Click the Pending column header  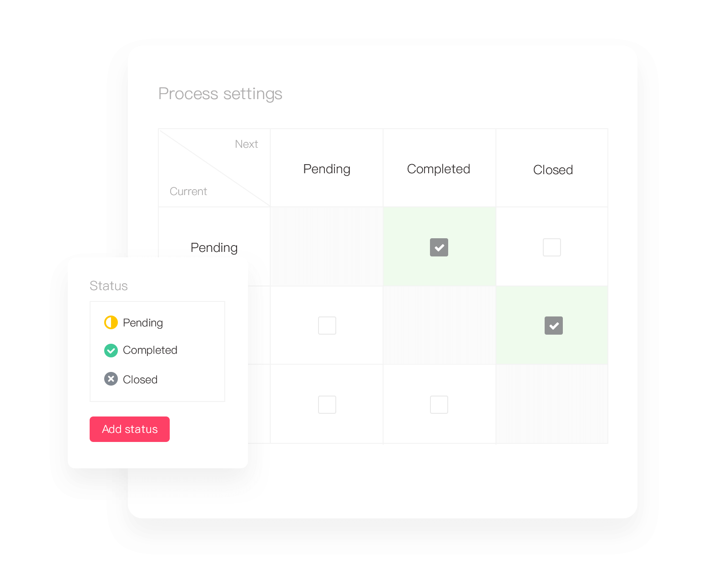tap(327, 169)
